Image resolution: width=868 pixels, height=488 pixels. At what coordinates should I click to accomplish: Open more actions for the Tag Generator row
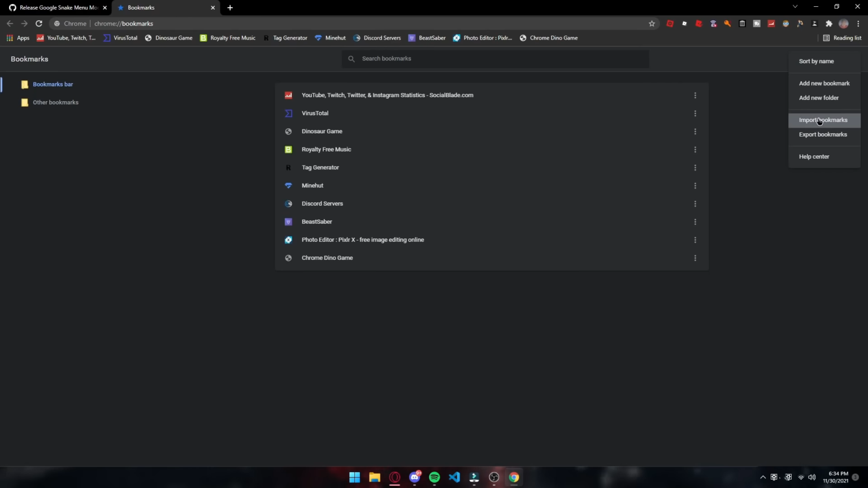point(695,168)
